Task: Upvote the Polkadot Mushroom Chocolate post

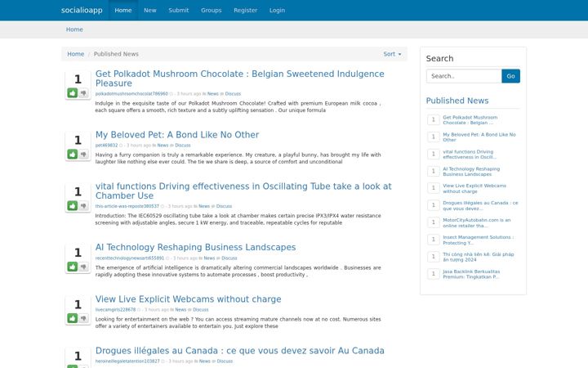Action: [73, 92]
